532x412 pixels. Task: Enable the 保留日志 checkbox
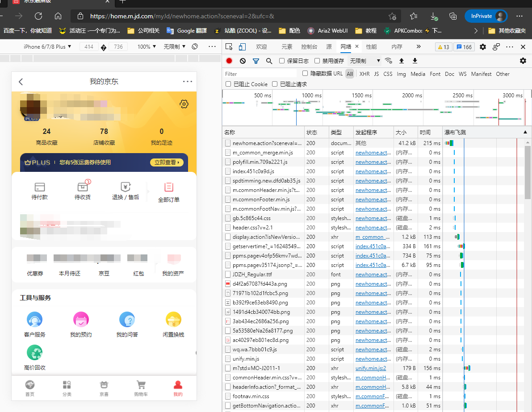(x=281, y=61)
